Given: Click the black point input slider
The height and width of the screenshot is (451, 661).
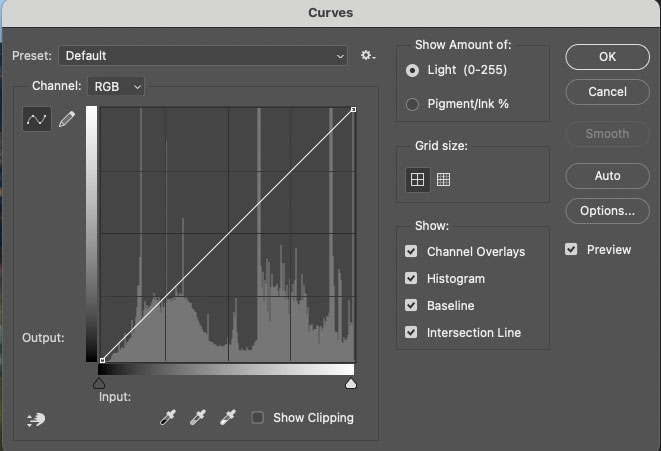Looking at the screenshot, I should 99,383.
